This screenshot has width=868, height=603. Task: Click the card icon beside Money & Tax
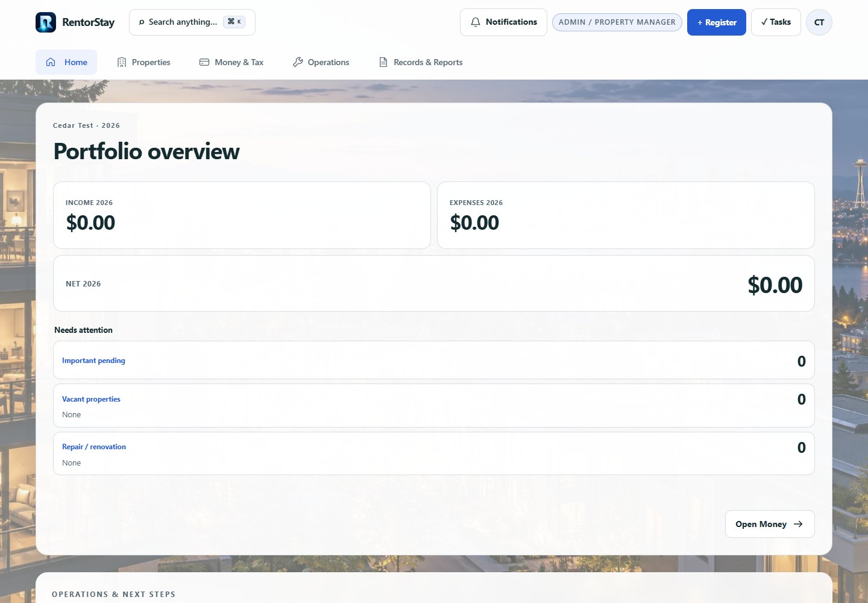point(204,62)
